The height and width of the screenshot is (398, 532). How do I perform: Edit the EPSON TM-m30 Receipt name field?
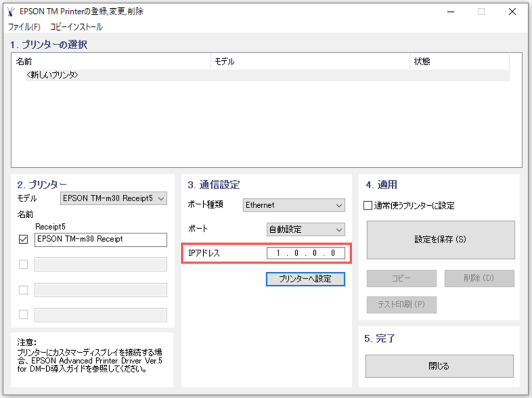coord(101,240)
